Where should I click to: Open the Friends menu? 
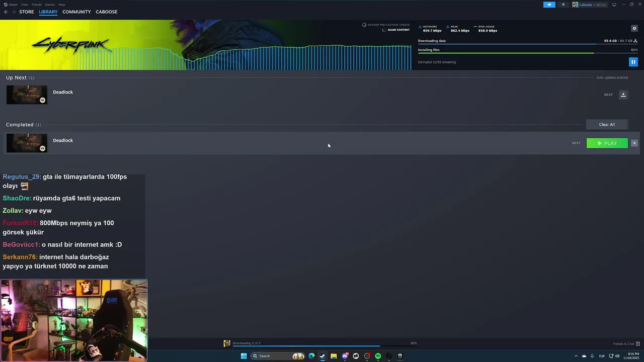pyautogui.click(x=37, y=5)
